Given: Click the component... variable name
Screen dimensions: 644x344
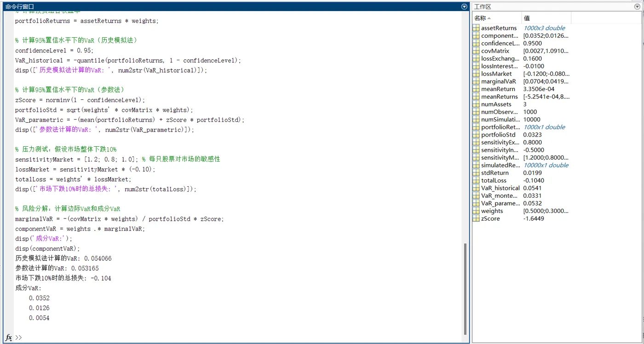Looking at the screenshot, I should click(500, 36).
